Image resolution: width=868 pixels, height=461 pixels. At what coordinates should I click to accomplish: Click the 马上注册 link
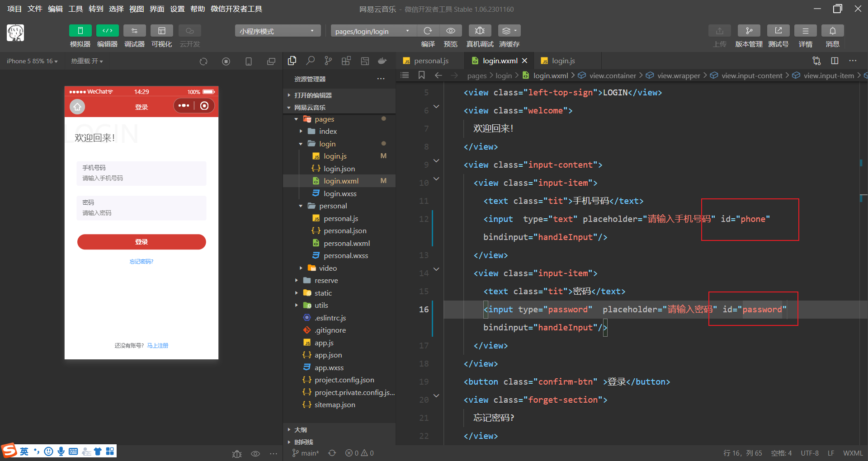pos(158,345)
